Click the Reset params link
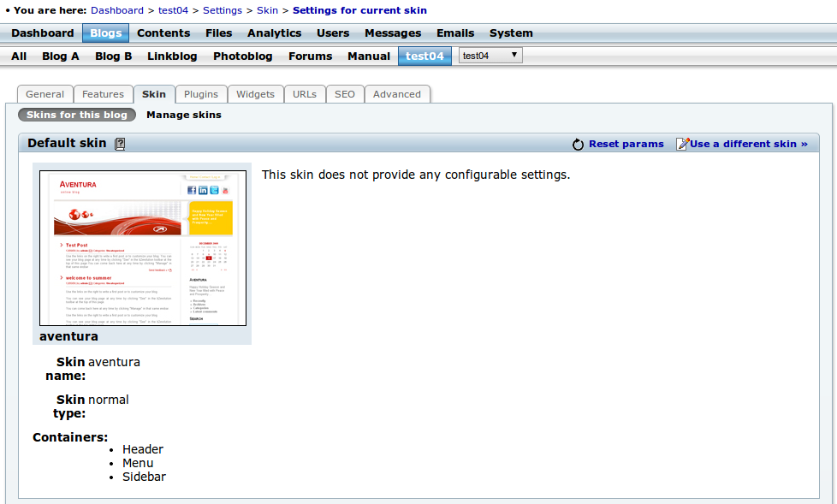This screenshot has height=504, width=837. [x=626, y=144]
